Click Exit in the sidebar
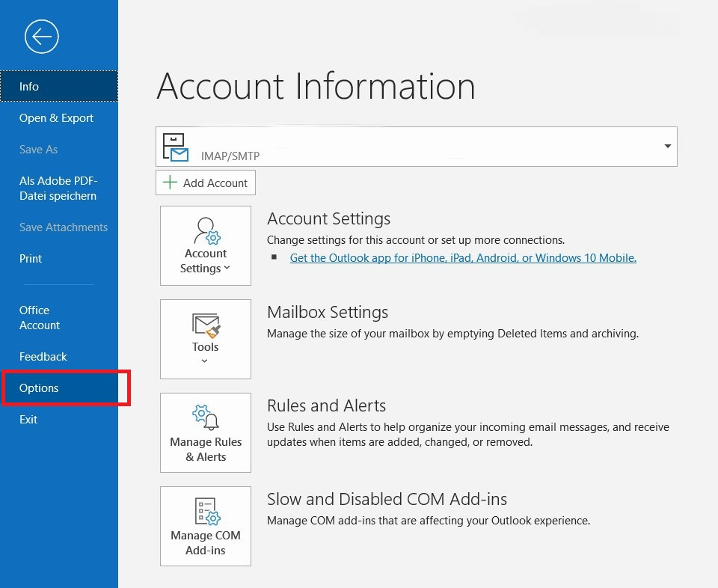 click(59, 419)
